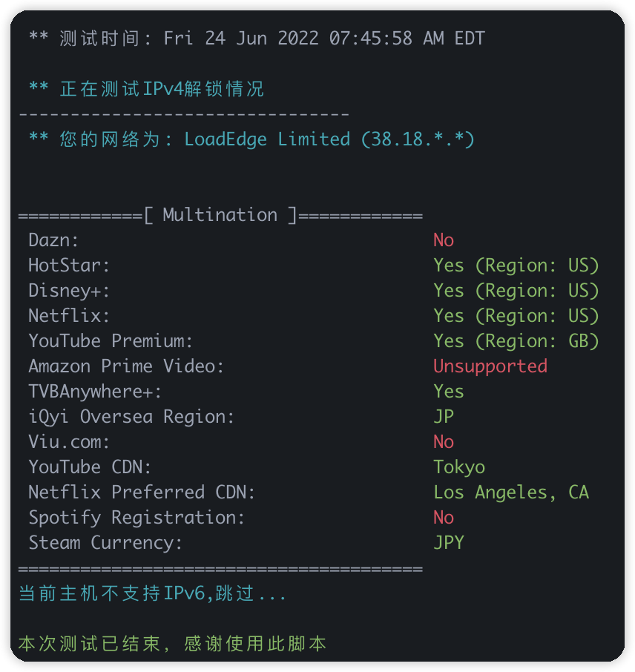Click the TVBAnywhere+ label
Image resolution: width=635 pixels, height=672 pixels.
(95, 392)
